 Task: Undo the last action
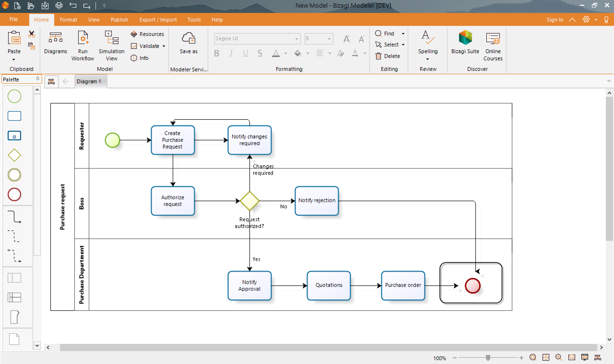pos(73,6)
